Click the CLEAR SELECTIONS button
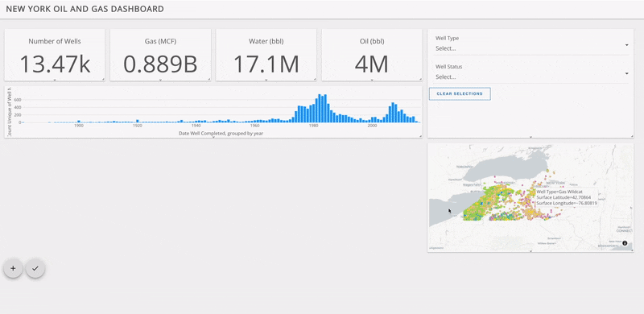Image resolution: width=644 pixels, height=314 pixels. click(460, 93)
